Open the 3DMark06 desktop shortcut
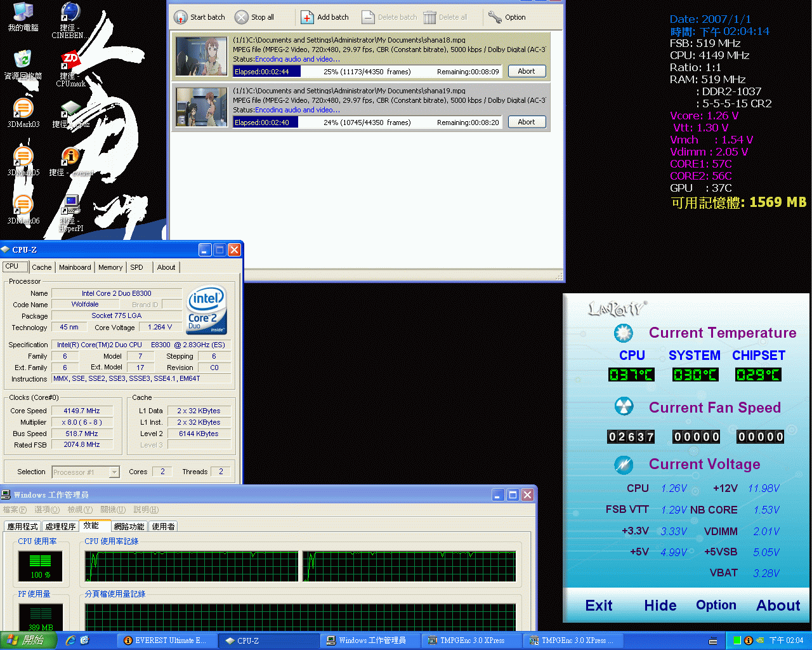 [x=23, y=206]
